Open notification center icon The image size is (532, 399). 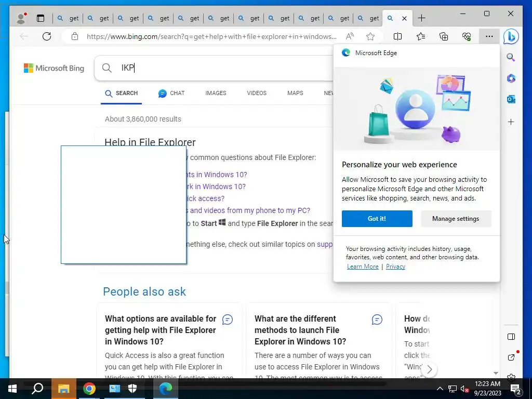516,389
